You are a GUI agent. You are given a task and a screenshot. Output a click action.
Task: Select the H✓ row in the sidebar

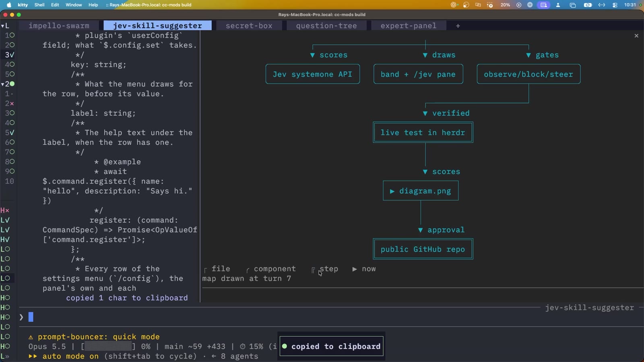point(5,240)
